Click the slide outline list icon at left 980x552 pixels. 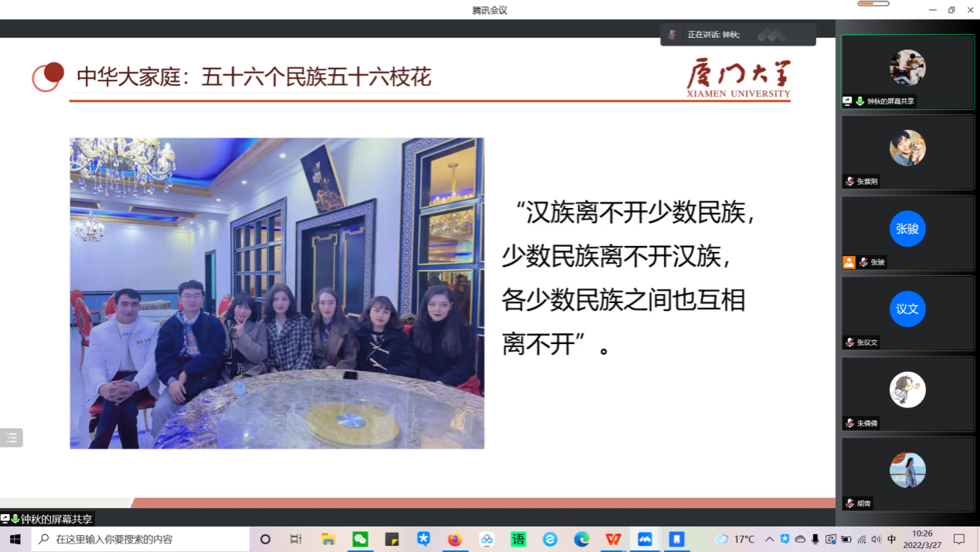[x=12, y=438]
